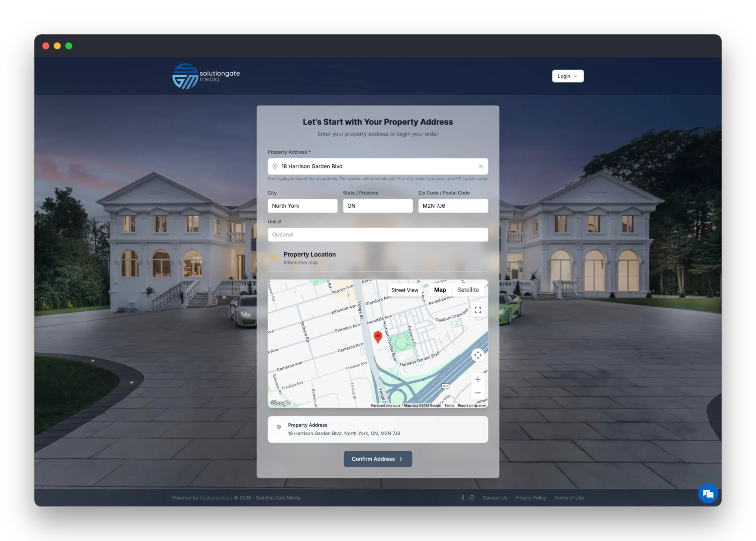Toggle fullscreen map view

[x=478, y=310]
